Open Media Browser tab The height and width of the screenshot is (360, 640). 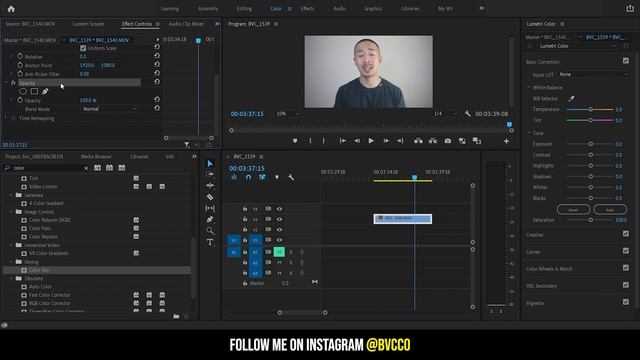96,157
